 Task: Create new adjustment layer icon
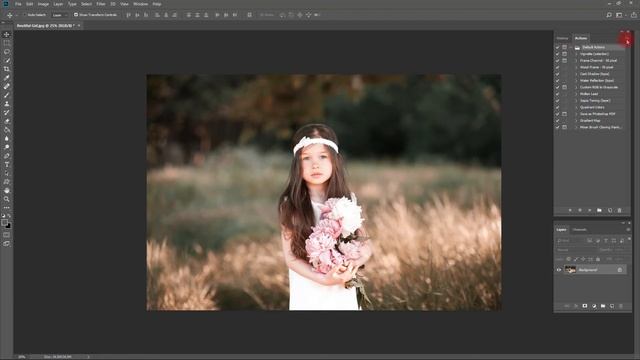point(594,306)
